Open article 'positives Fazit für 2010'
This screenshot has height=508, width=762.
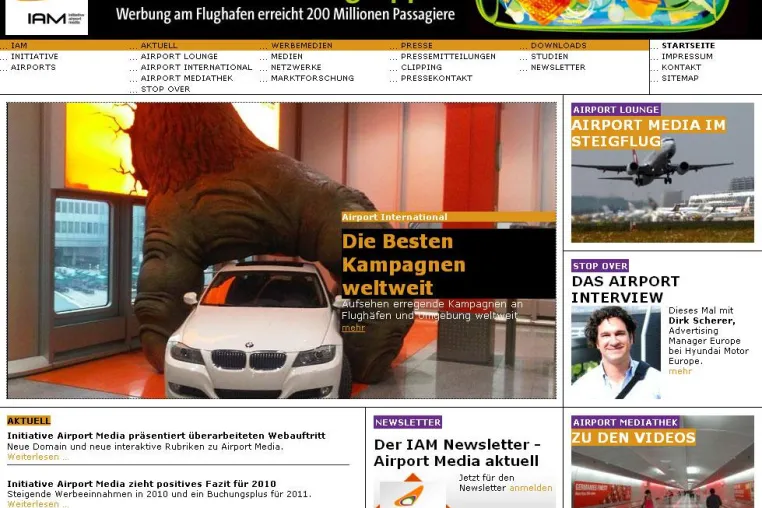coord(141,484)
